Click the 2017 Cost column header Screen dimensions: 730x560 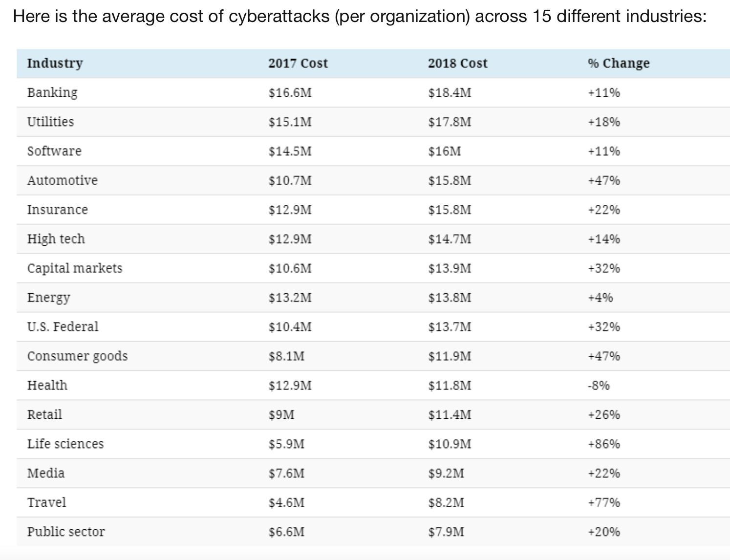(298, 63)
